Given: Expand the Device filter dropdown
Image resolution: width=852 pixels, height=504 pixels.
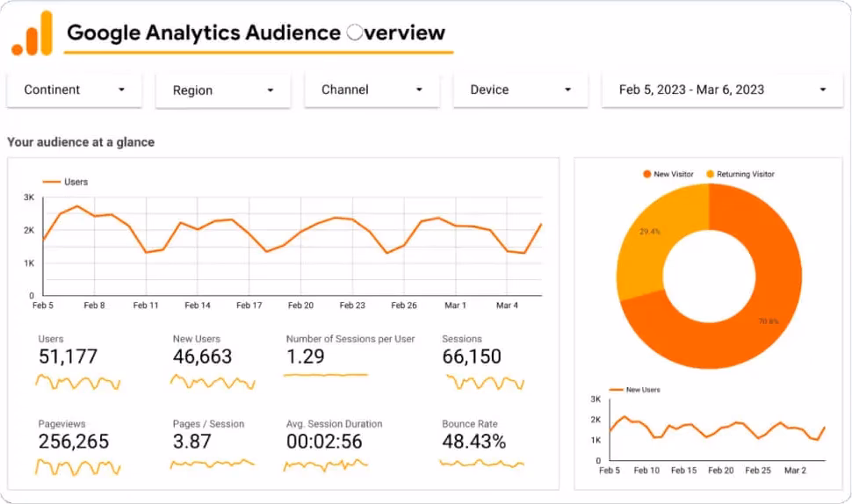Looking at the screenshot, I should [x=520, y=90].
